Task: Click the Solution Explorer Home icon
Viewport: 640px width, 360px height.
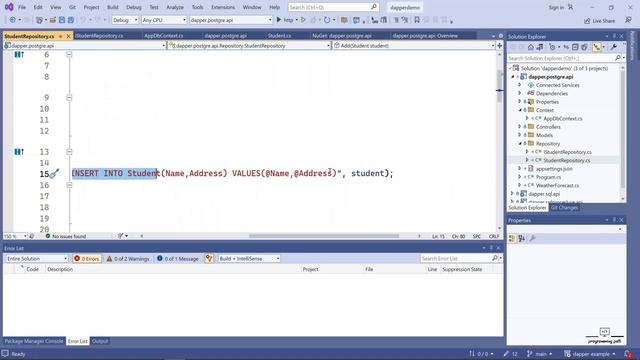Action: [531, 47]
